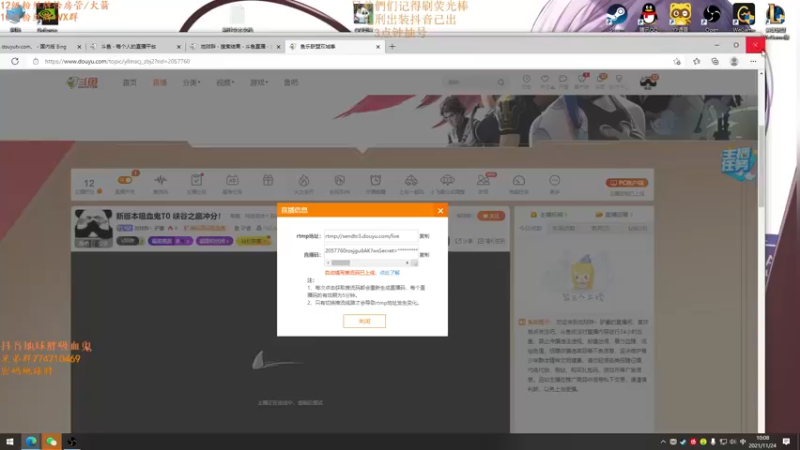Open the AD task icon
Image resolution: width=800 pixels, height=450 pixels.
pyautogui.click(x=232, y=180)
